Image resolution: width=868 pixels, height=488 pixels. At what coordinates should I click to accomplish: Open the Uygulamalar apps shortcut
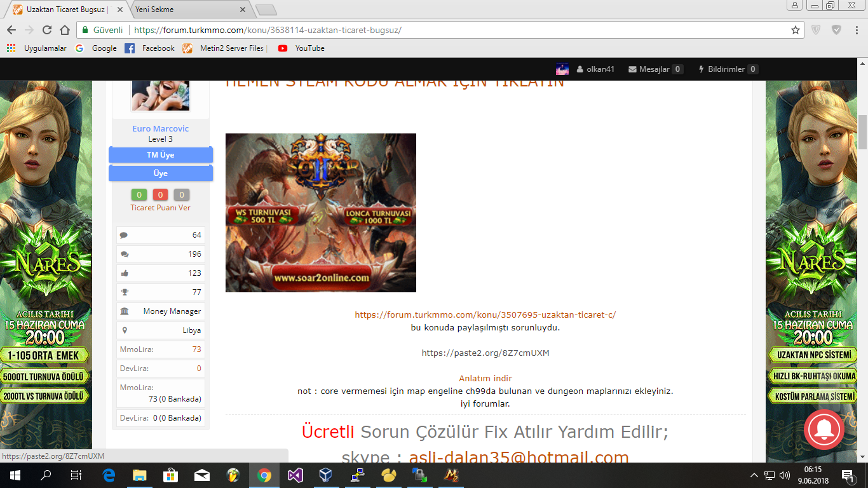click(37, 48)
